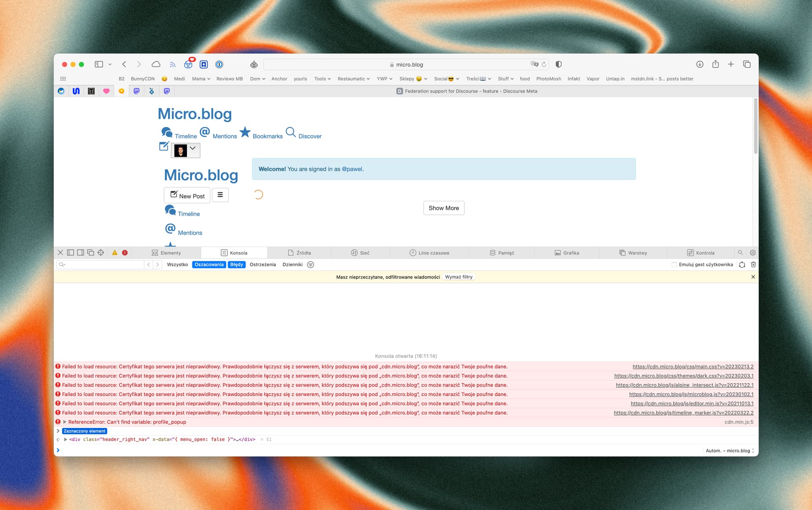Click the Wymaż filtry button
812x510 pixels.
coord(459,277)
